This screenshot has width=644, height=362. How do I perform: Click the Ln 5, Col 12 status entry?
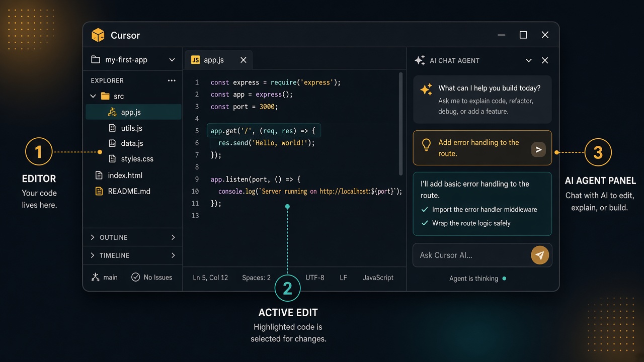(x=210, y=278)
